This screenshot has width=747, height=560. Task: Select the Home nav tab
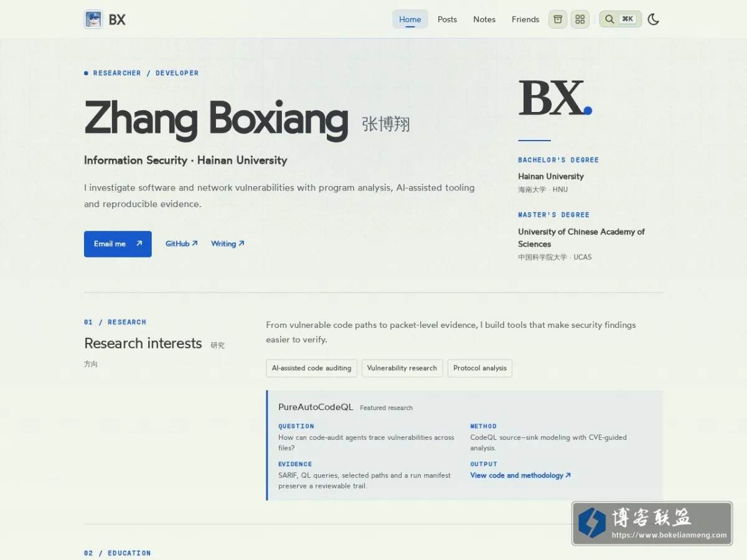click(x=410, y=19)
